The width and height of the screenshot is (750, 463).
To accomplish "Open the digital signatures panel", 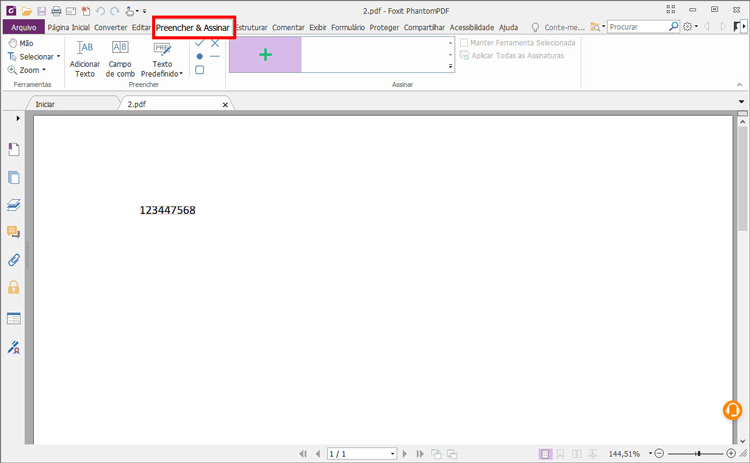I will (x=14, y=347).
